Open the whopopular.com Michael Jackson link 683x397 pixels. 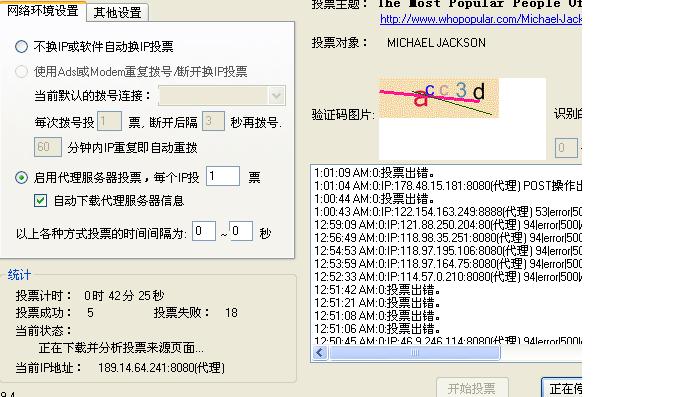pos(480,19)
